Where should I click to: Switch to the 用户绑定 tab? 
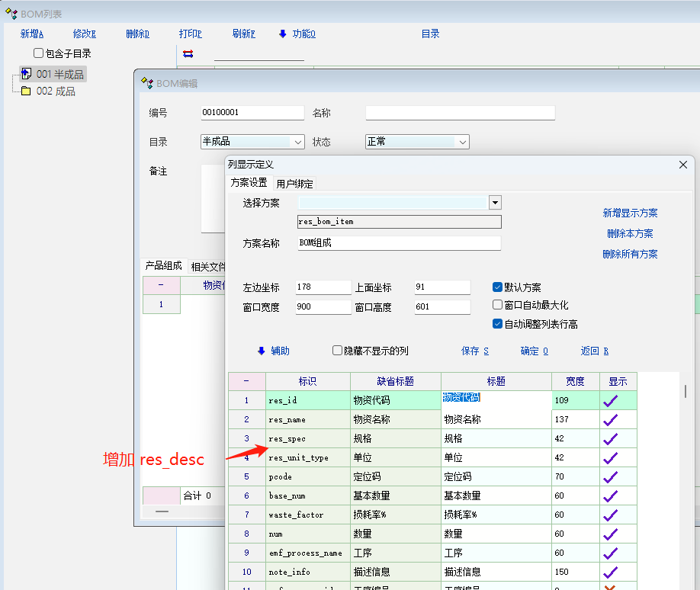(294, 184)
